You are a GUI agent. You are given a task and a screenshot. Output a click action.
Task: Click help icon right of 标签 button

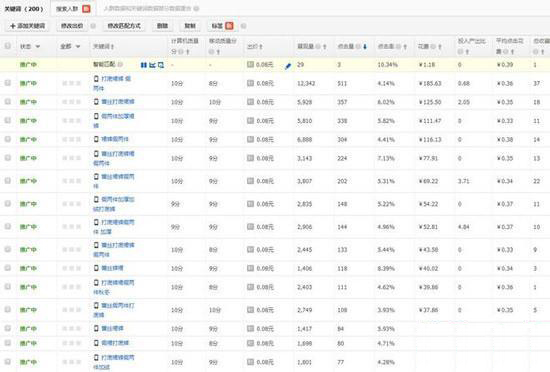pos(243,26)
